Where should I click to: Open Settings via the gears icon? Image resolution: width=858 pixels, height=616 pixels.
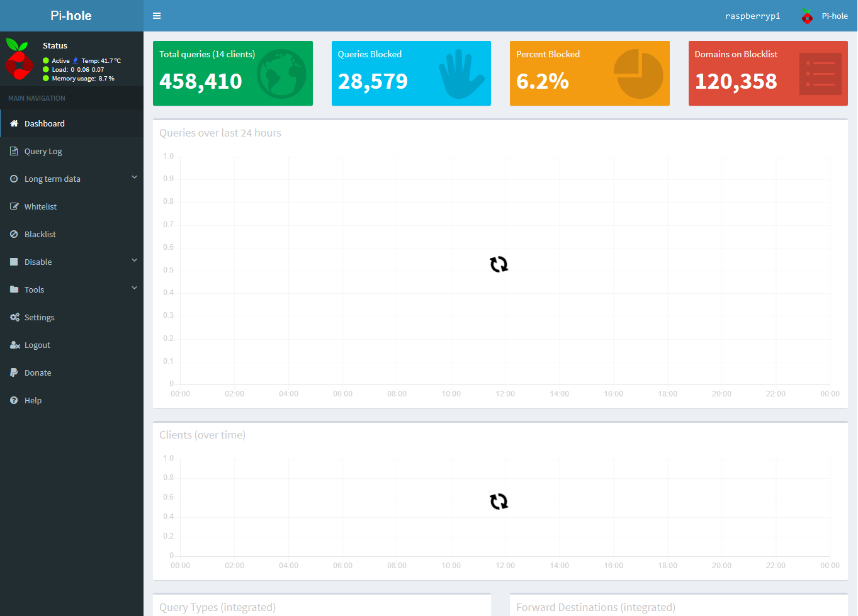pyautogui.click(x=14, y=317)
